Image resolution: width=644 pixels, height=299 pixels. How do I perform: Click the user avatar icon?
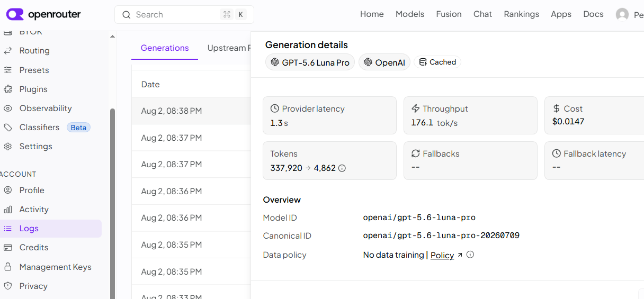622,15
